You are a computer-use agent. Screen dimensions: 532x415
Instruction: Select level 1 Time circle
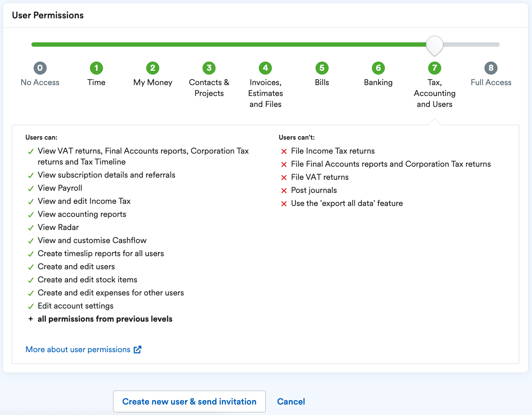click(x=96, y=68)
